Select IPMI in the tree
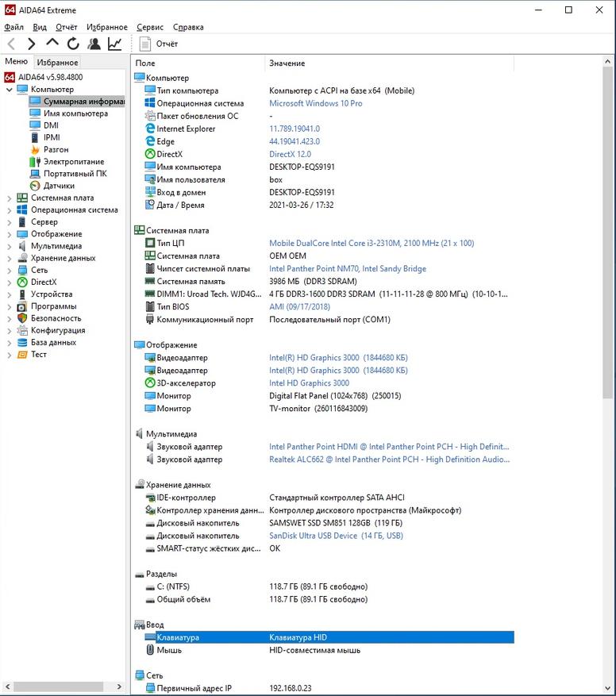This screenshot has width=616, height=696. tap(52, 137)
